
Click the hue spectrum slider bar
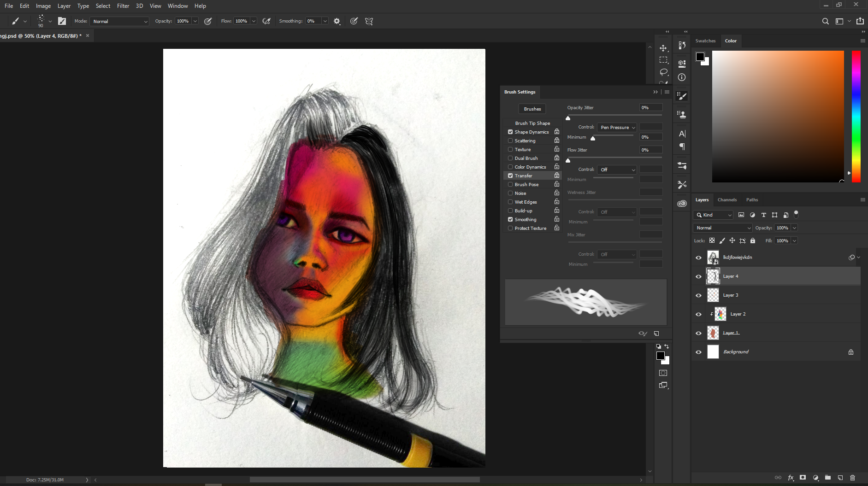[x=856, y=116]
